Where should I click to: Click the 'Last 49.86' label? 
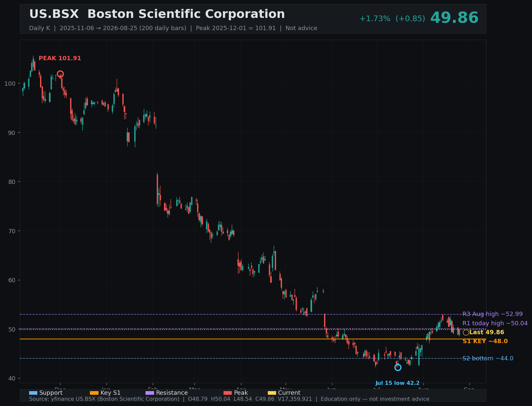point(487,332)
